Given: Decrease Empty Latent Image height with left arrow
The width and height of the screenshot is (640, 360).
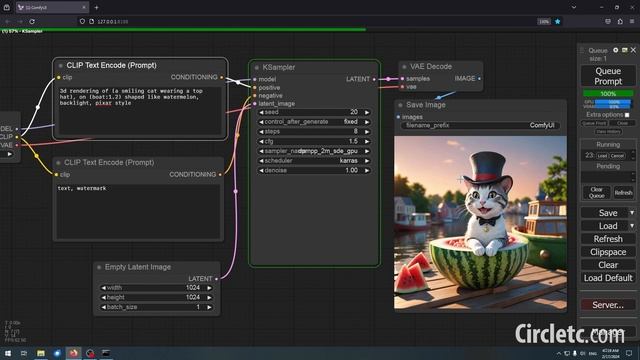Looking at the screenshot, I should click(x=104, y=298).
